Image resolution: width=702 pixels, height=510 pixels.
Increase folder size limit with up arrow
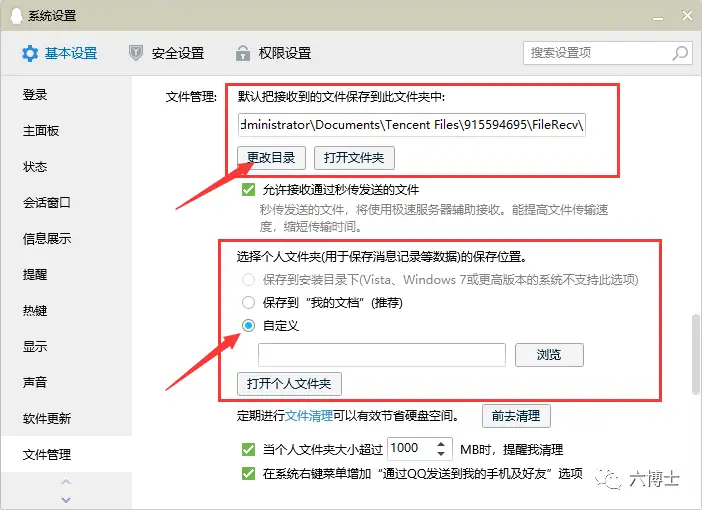coord(441,444)
